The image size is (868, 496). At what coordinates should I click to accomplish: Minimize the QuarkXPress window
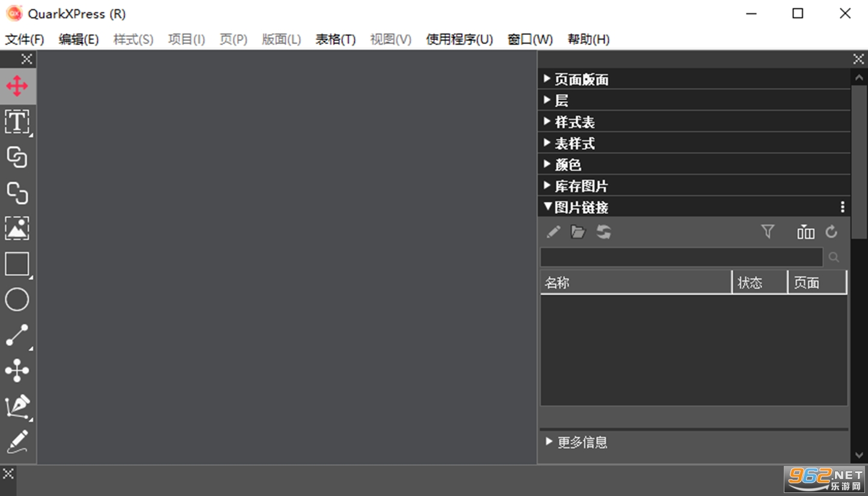tap(751, 13)
